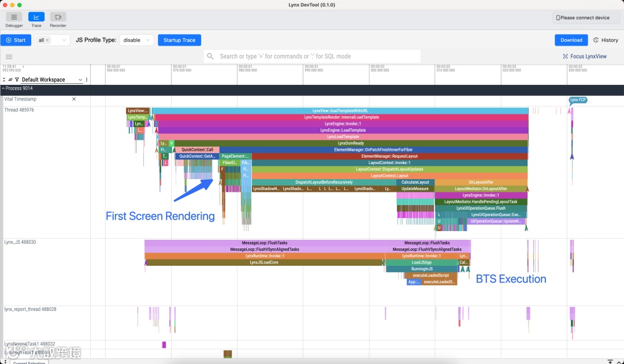Select RunningInJS slice
This screenshot has width=624, height=364.
click(422, 269)
